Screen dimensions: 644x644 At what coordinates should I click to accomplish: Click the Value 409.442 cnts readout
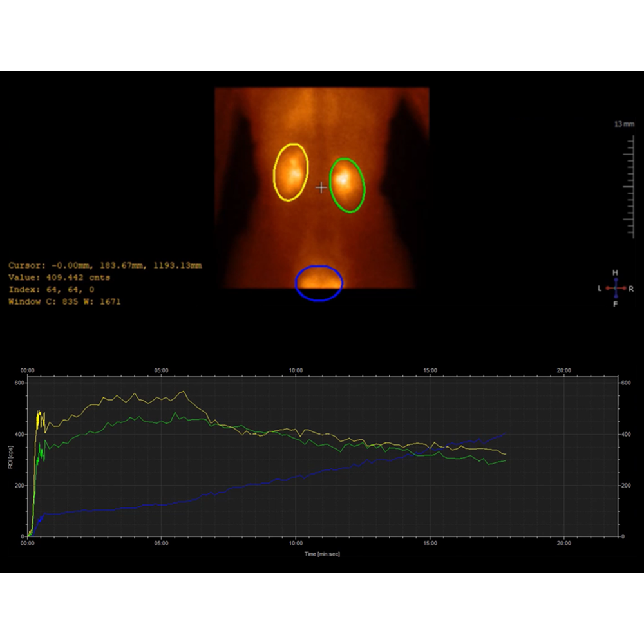coord(59,278)
